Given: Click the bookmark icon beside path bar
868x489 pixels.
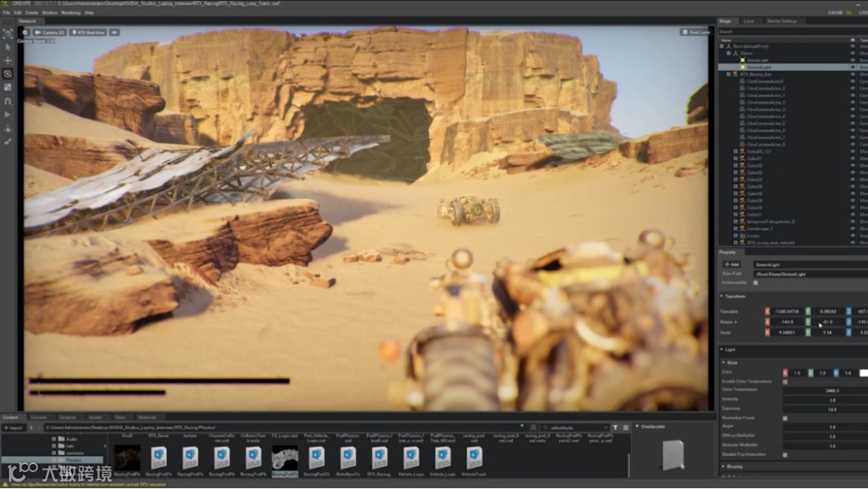Looking at the screenshot, I should (533, 428).
